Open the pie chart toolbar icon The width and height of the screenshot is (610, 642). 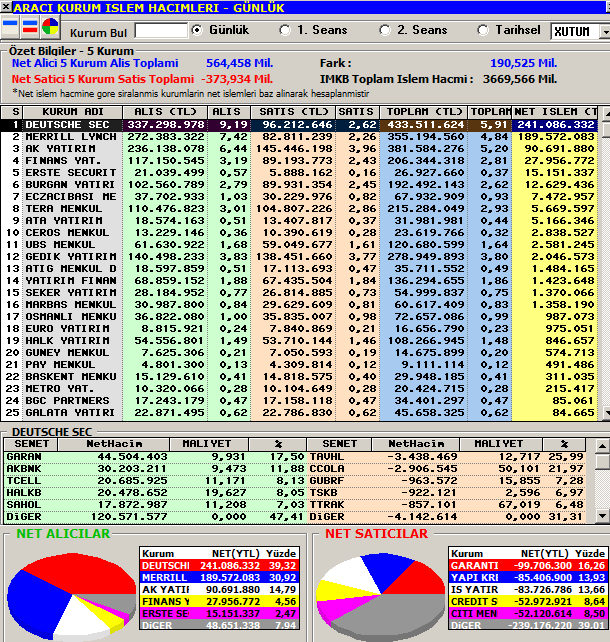[50, 27]
